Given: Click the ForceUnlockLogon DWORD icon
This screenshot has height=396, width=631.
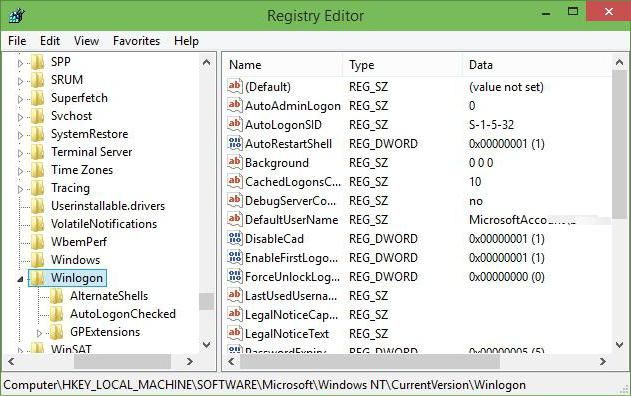Looking at the screenshot, I should pos(235,276).
